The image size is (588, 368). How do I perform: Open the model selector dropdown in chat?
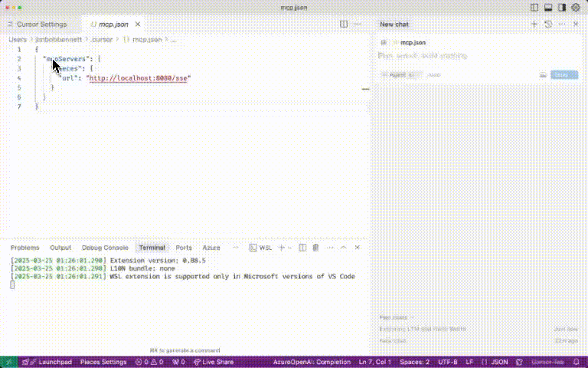point(434,74)
